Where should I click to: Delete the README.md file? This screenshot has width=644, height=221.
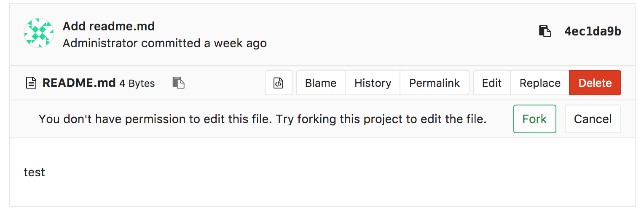[595, 83]
